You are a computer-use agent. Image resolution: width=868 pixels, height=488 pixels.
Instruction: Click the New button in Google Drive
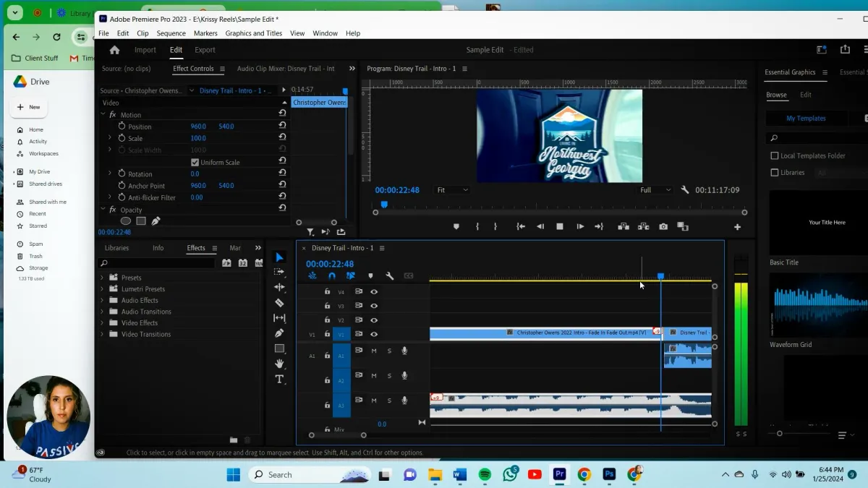[28, 107]
